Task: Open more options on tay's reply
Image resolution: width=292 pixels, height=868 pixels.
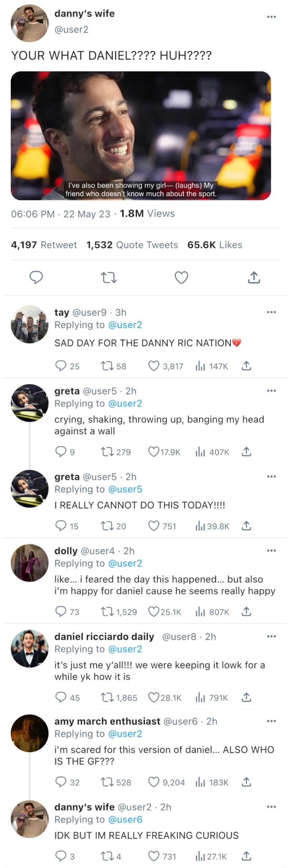Action: point(271,312)
